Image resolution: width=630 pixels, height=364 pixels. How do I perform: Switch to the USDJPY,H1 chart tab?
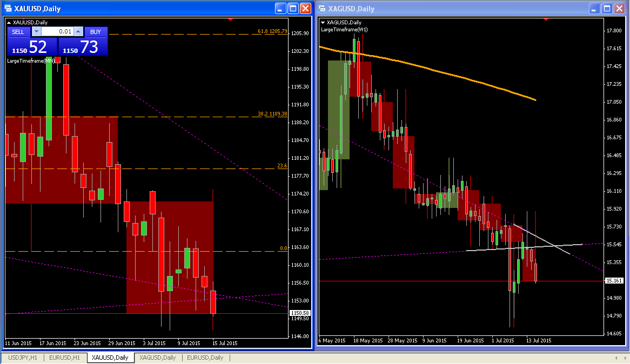click(x=22, y=358)
